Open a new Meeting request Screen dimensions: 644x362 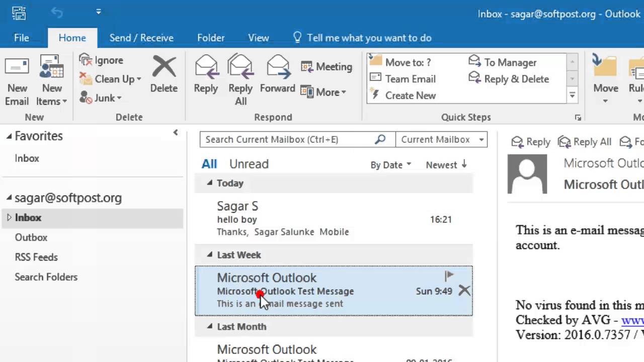tap(327, 66)
